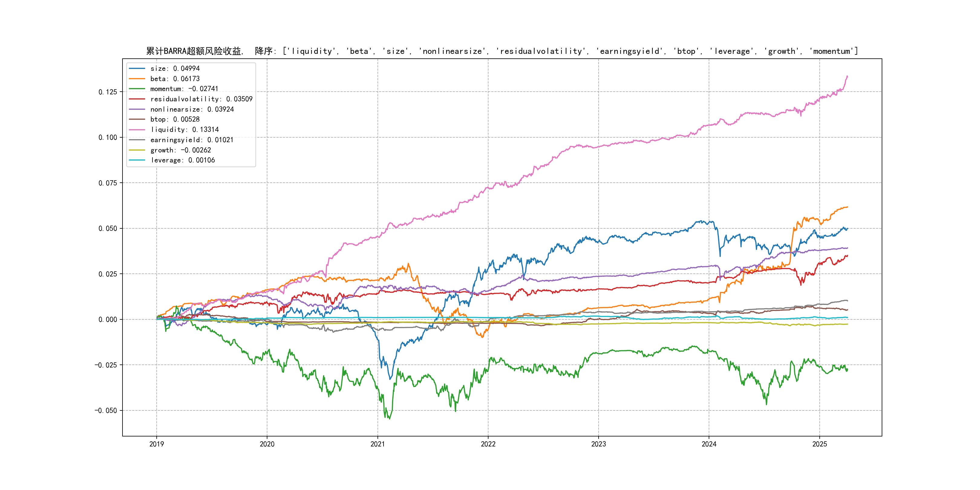This screenshot has width=980, height=490.
Task: Click the pink liquidity legend line swatch
Action: (x=137, y=130)
